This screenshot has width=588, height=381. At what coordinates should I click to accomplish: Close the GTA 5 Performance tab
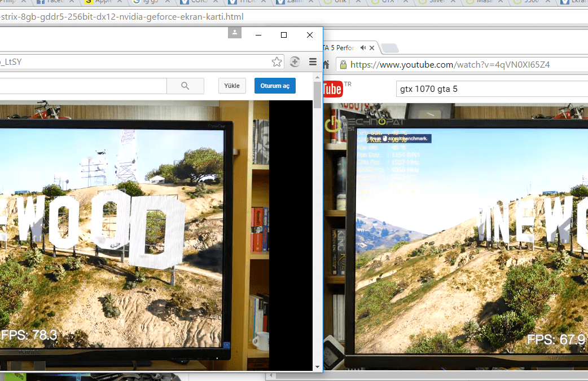click(x=372, y=48)
